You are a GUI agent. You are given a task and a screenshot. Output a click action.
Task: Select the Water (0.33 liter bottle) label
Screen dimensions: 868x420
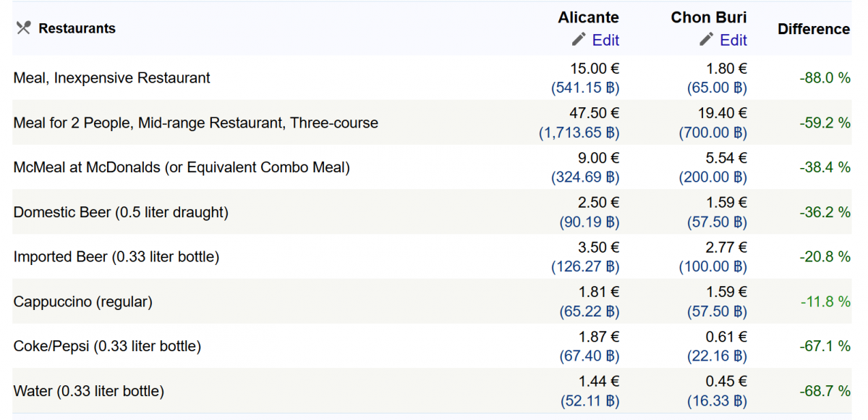(89, 391)
